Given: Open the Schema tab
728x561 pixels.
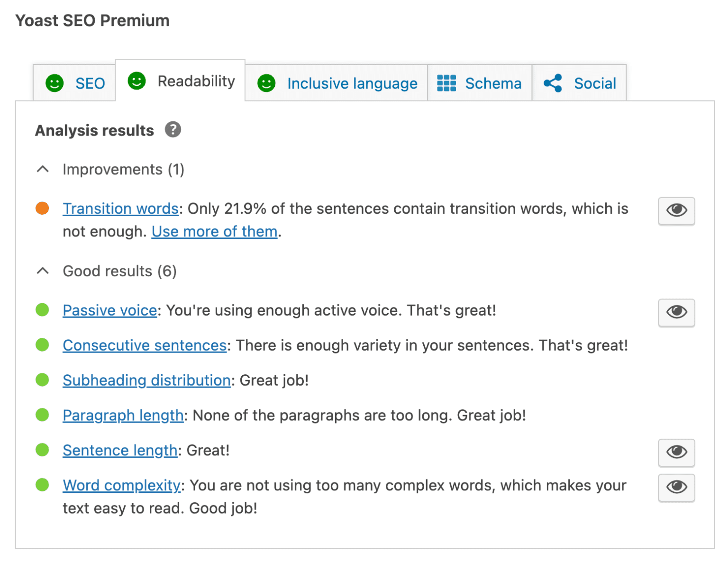Looking at the screenshot, I should (480, 83).
